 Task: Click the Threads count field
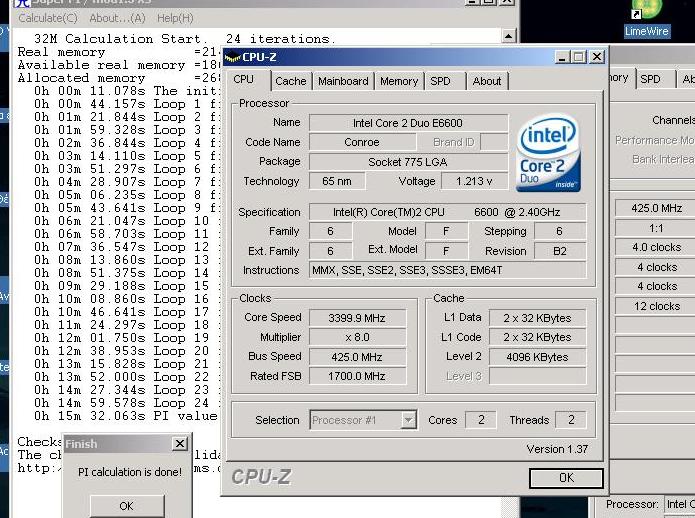tap(571, 420)
